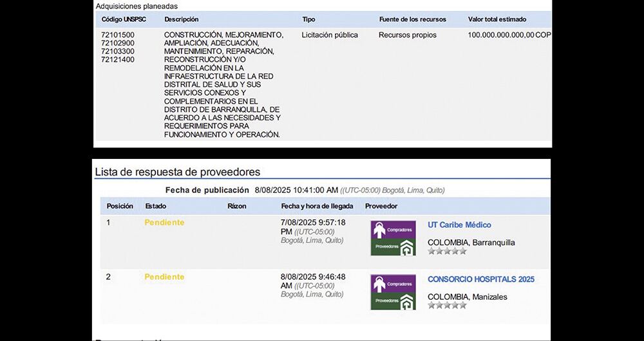Viewport: 644px width, 341px height.
Task: Click the Fecha de publicación label
Action: 207,190
